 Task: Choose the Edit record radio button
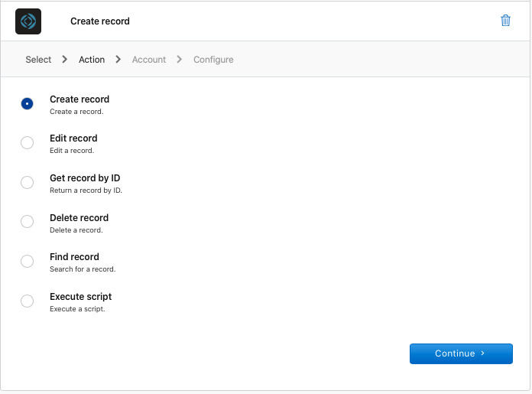click(27, 142)
